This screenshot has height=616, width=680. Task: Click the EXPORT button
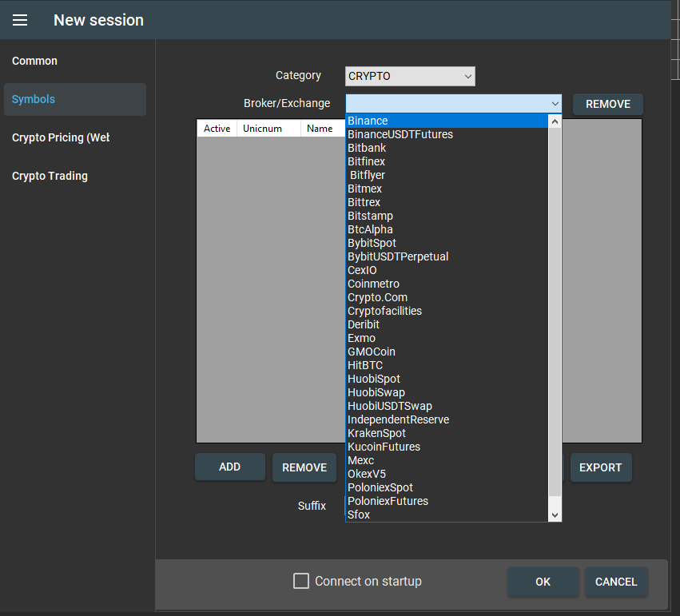click(601, 467)
